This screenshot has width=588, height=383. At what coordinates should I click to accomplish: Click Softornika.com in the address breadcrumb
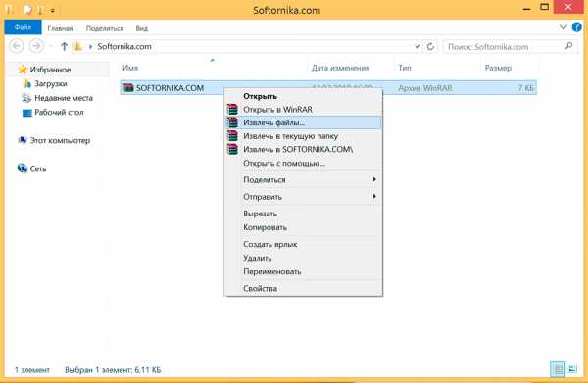124,46
